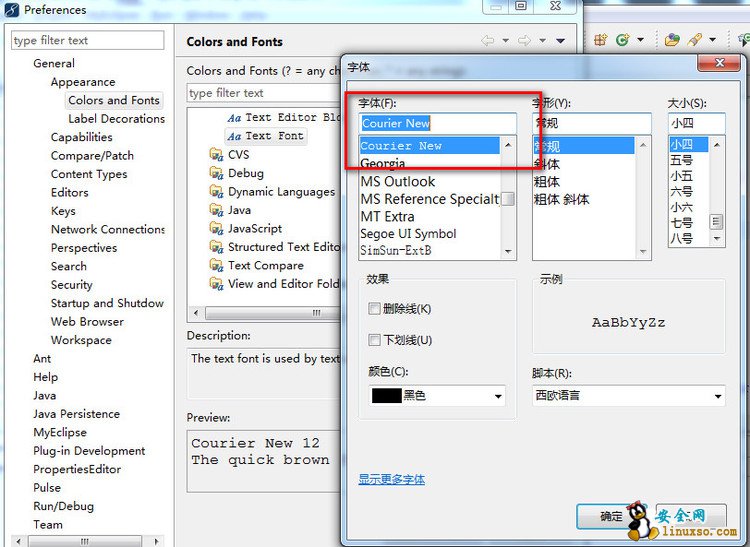Select MT Extra in the font list
Viewport: 750px width, 547px height.
click(x=387, y=217)
